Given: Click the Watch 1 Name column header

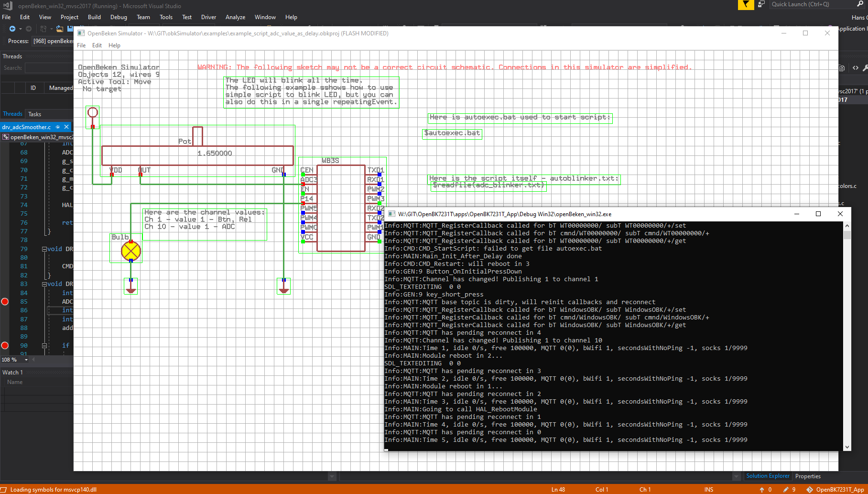Looking at the screenshot, I should pyautogui.click(x=15, y=382).
